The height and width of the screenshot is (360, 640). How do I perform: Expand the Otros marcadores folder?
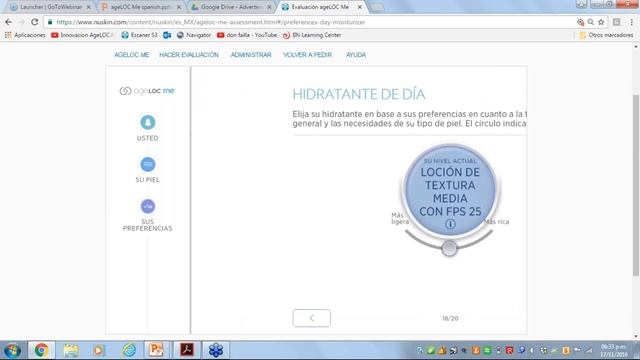pyautogui.click(x=606, y=35)
